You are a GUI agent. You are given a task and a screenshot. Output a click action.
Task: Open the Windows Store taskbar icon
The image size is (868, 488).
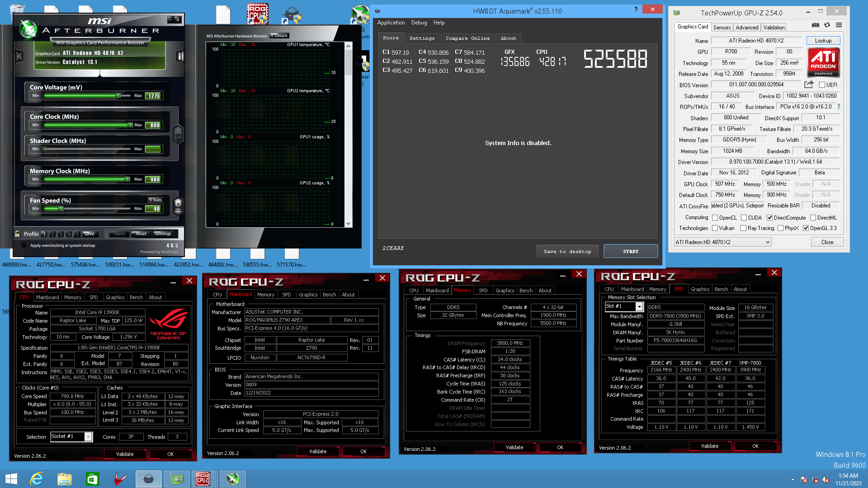pos(92,479)
